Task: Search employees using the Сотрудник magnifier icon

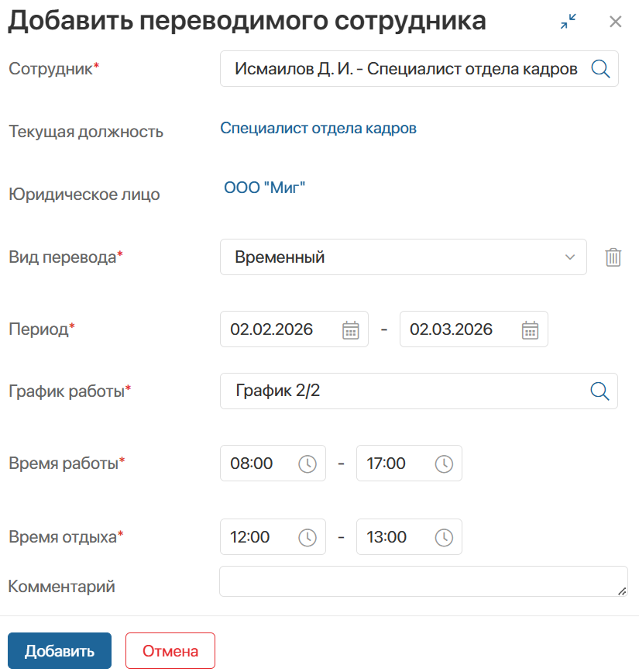Action: pyautogui.click(x=600, y=68)
